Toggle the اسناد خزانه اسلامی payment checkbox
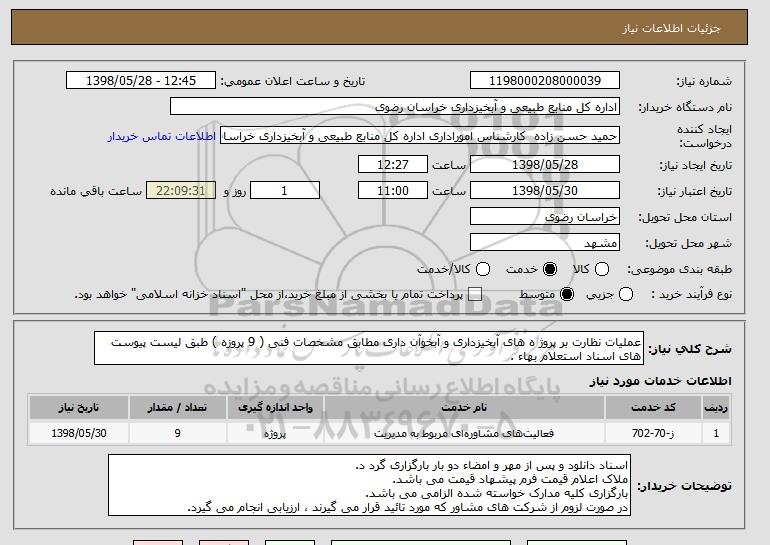Viewport: 770px width, 545px height. [475, 294]
